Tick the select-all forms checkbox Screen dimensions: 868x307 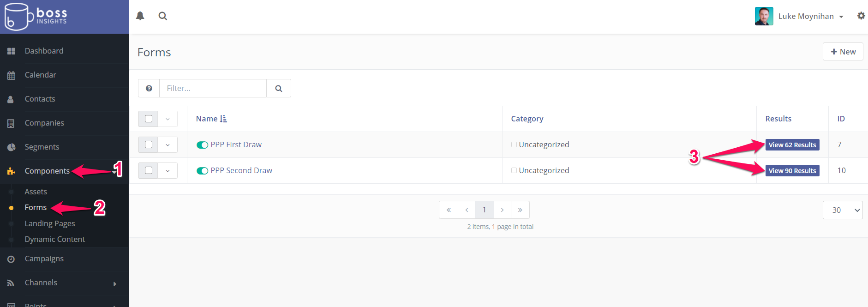(149, 119)
